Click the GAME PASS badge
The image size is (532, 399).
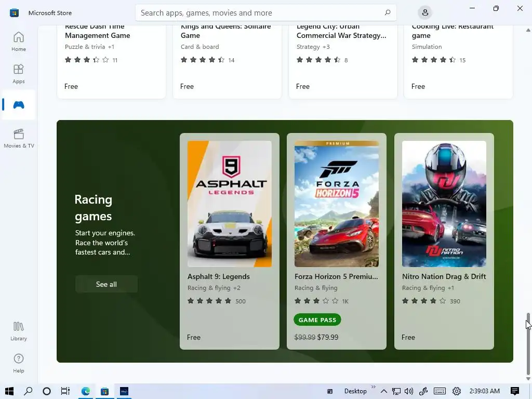point(317,320)
